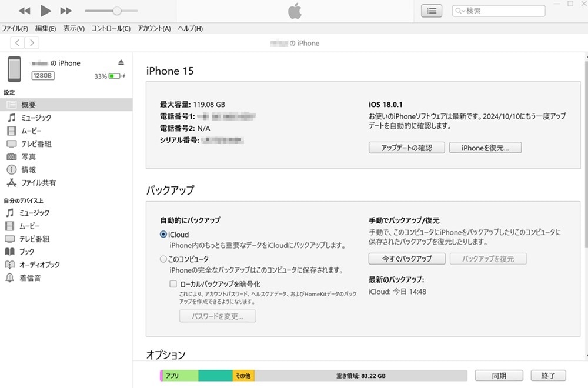Open 写真 in the settings sidebar

(28, 157)
